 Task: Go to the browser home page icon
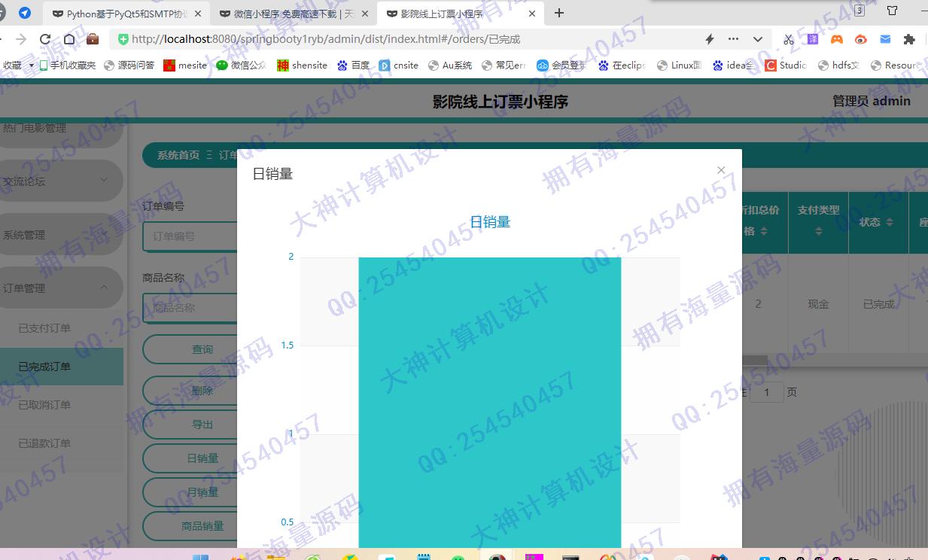coord(69,39)
